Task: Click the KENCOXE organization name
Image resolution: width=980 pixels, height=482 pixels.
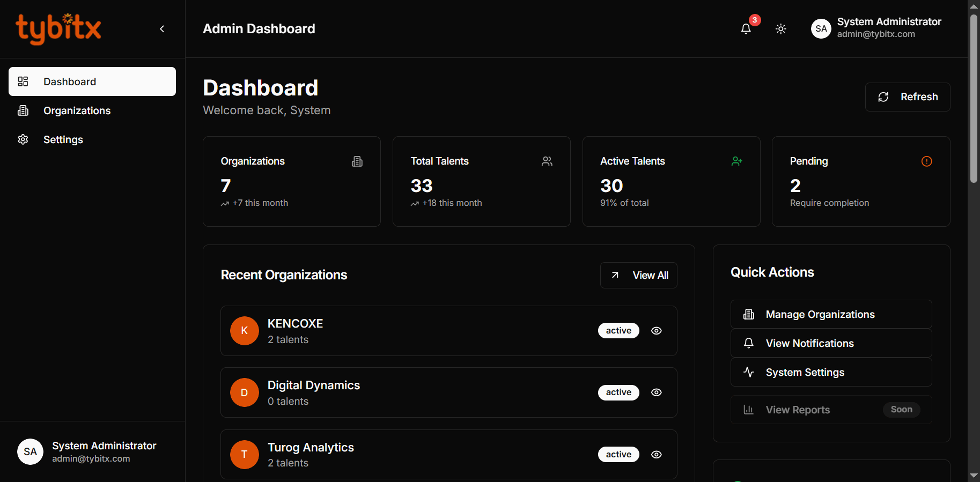Action: 296,324
